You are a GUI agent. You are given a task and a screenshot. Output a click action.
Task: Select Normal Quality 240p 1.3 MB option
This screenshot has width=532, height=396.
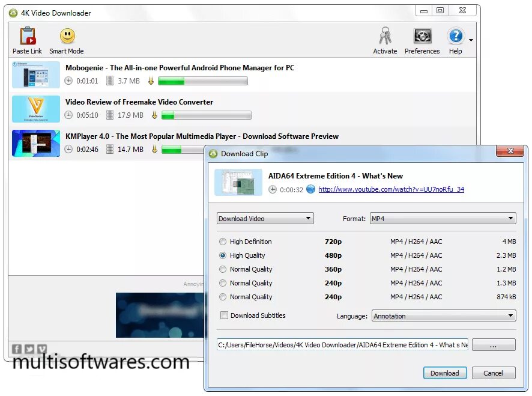223,283
